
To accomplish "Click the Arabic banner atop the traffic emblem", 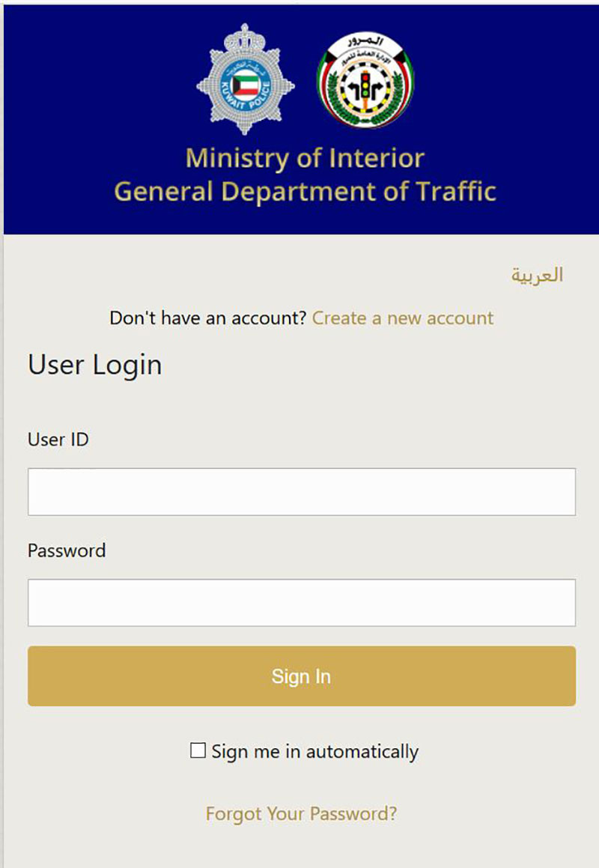I will tap(365, 41).
